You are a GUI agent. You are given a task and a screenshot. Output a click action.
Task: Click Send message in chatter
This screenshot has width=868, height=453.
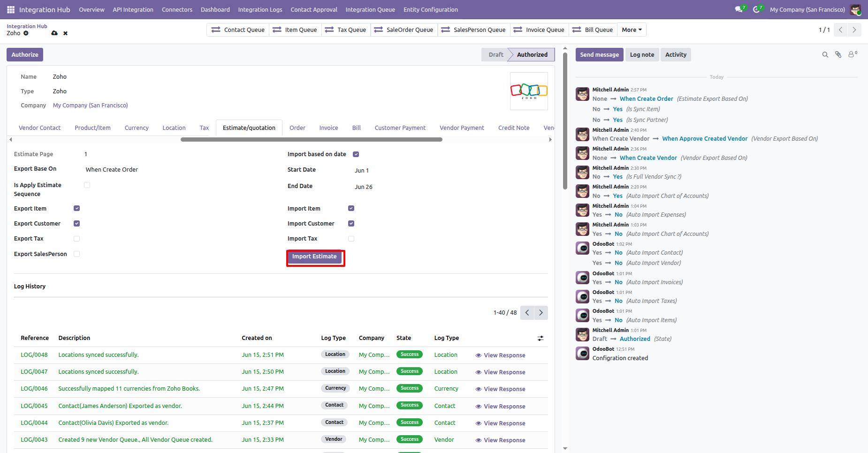[x=599, y=55]
